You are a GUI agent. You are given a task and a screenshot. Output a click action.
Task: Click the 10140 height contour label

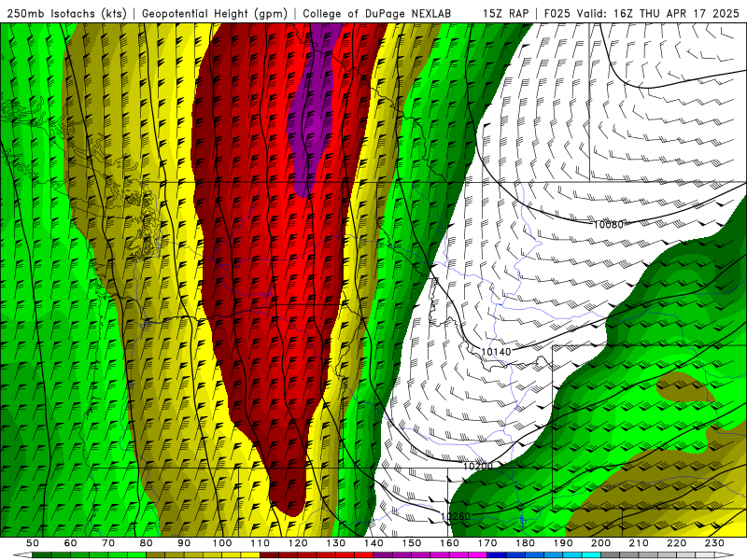(x=496, y=352)
